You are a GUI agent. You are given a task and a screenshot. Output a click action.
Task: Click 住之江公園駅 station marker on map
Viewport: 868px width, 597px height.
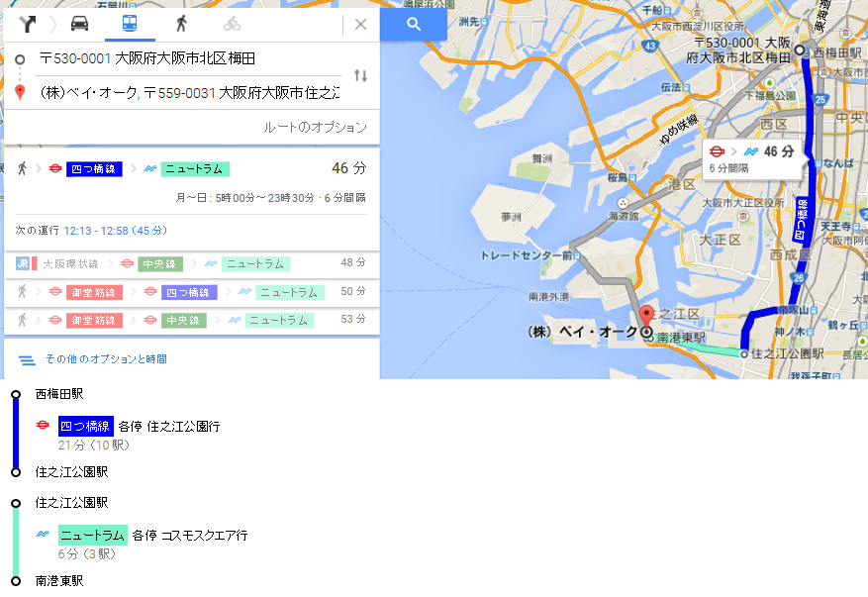click(744, 353)
